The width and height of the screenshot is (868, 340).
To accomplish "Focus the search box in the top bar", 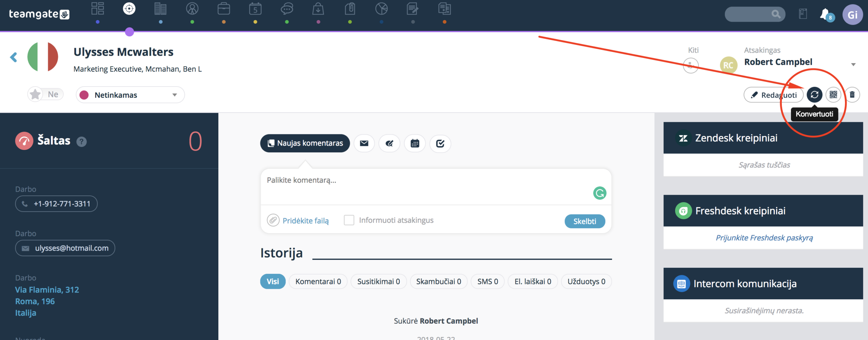I will tap(755, 14).
